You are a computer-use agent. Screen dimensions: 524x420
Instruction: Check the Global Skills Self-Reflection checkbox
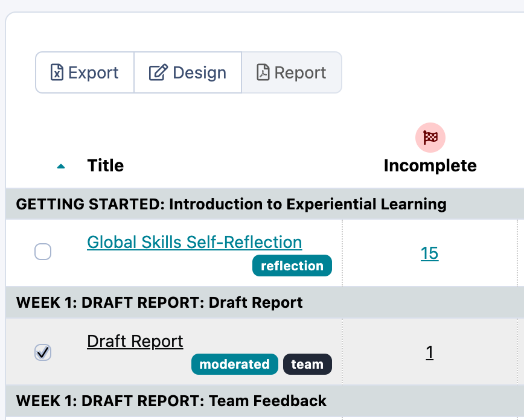pos(43,252)
